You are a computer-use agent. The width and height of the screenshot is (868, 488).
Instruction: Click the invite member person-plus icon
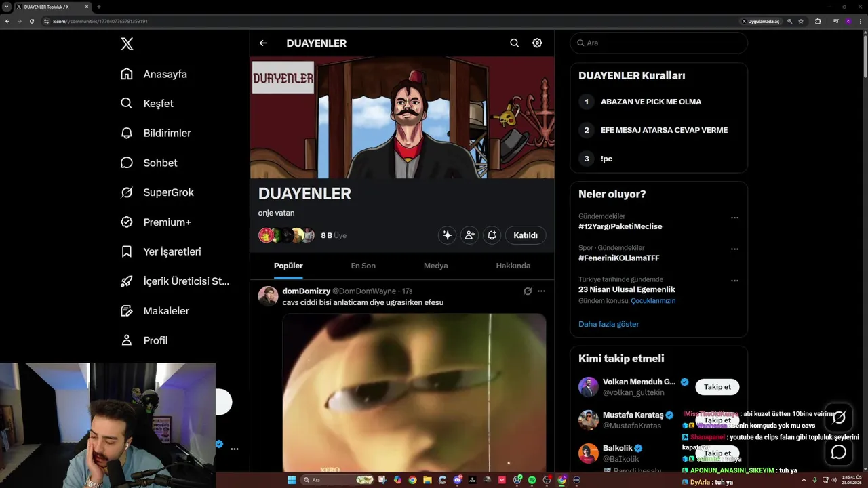click(x=469, y=235)
